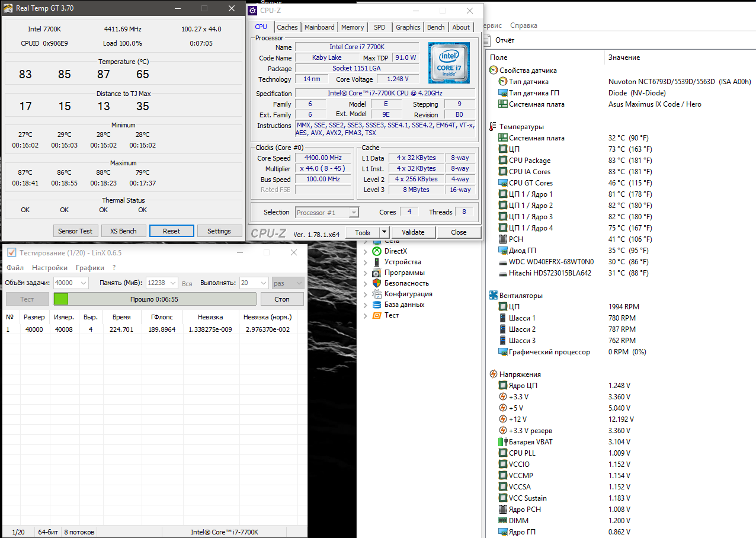Image resolution: width=756 pixels, height=538 pixels.
Task: Open the Выполнять count dropdown in LinX
Action: click(x=262, y=283)
